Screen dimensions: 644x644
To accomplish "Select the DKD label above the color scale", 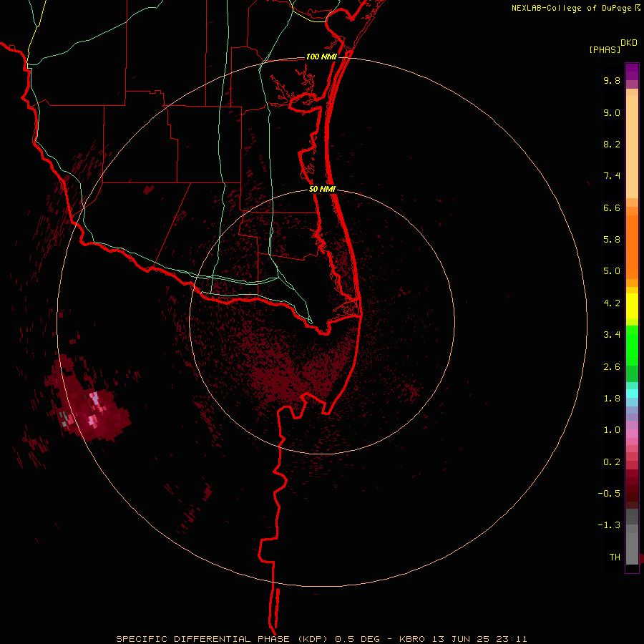I will [x=629, y=42].
